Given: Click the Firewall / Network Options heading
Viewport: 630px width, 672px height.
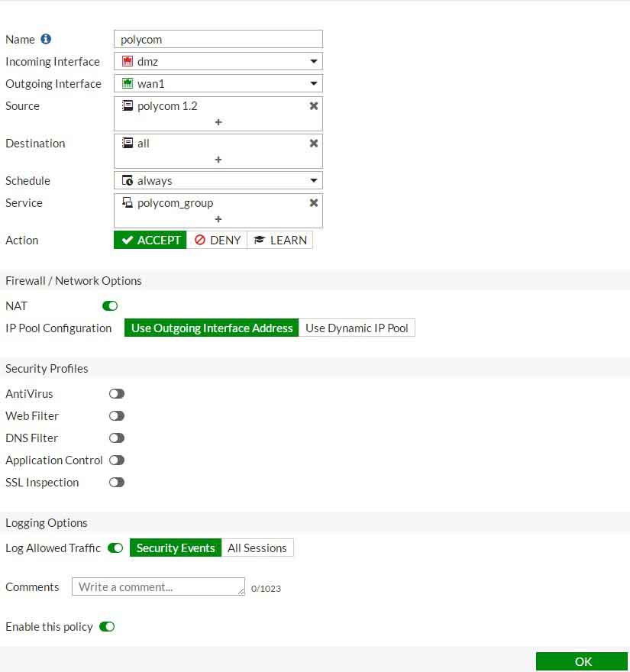Looking at the screenshot, I should tap(74, 281).
